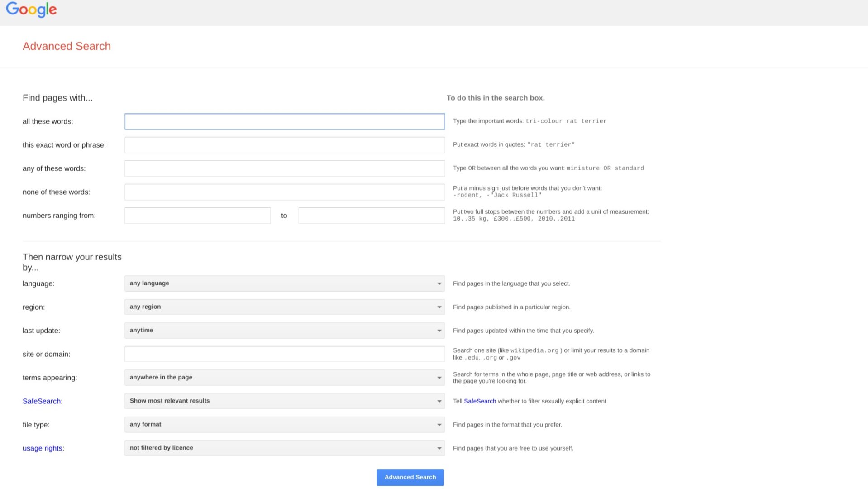Image resolution: width=868 pixels, height=489 pixels.
Task: Click the 'all these words' input field
Action: [284, 121]
